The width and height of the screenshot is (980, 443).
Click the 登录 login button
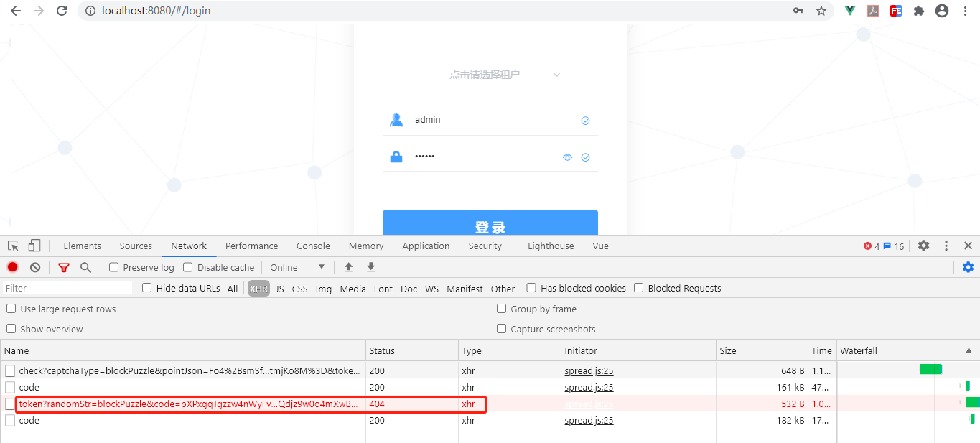point(490,224)
